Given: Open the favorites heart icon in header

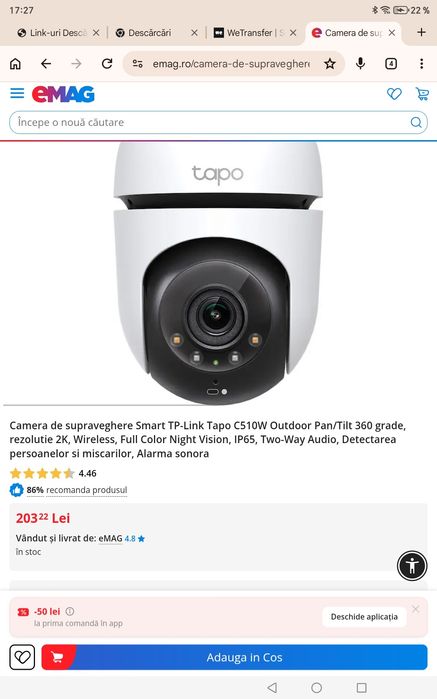Looking at the screenshot, I should pos(394,94).
